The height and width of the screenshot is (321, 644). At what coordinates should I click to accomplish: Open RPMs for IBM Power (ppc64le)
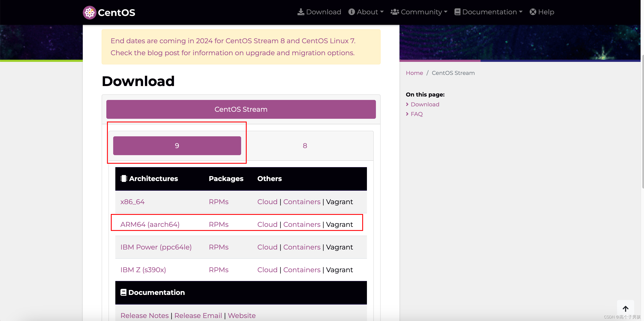[x=218, y=247]
